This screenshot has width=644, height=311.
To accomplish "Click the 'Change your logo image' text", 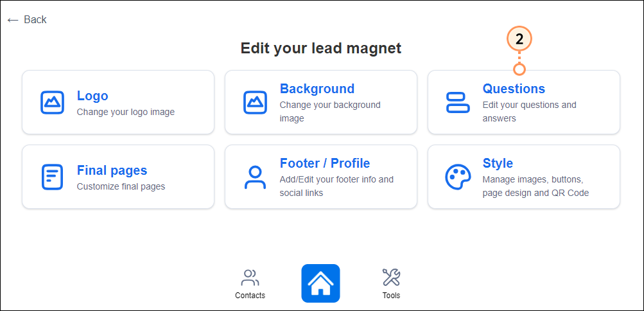I will [126, 112].
